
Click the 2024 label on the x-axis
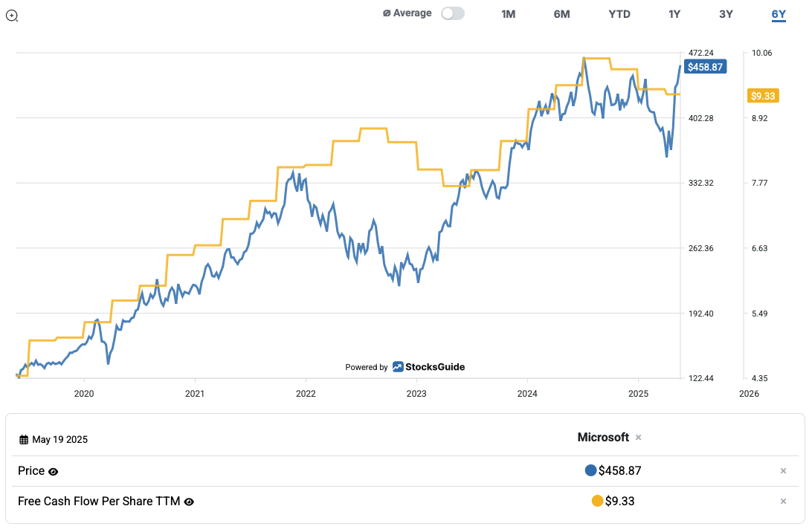pos(527,393)
